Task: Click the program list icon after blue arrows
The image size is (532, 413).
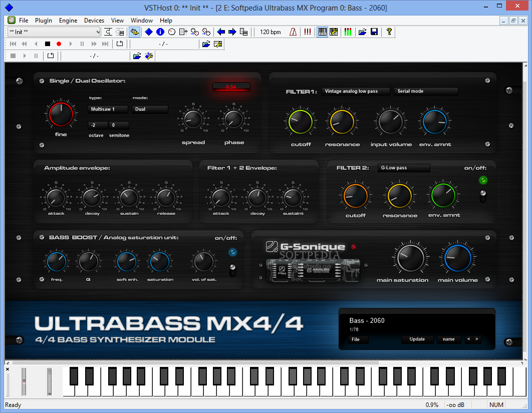Action: tap(243, 32)
